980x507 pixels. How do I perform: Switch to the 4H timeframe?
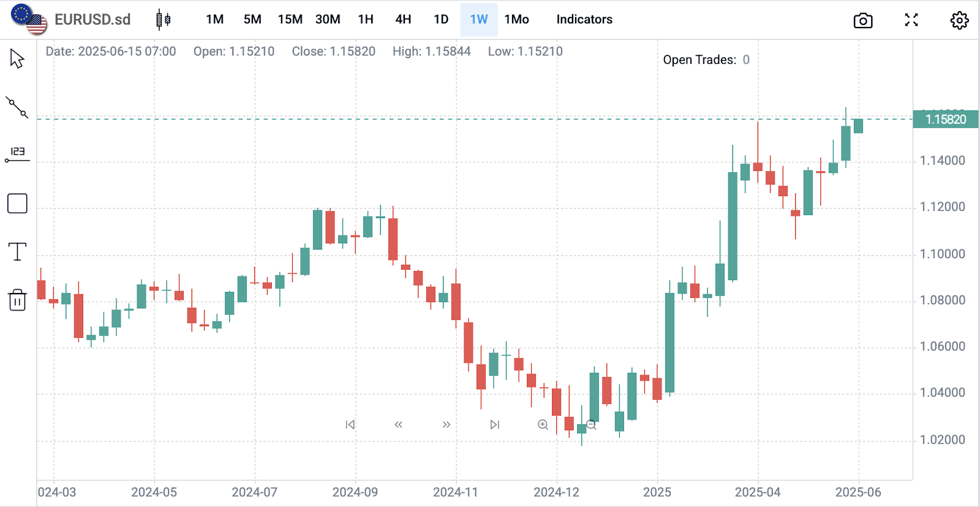[x=403, y=20]
